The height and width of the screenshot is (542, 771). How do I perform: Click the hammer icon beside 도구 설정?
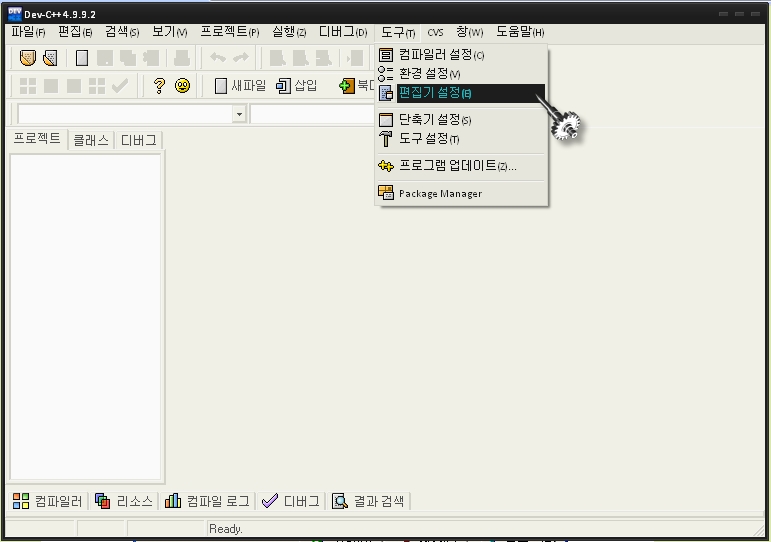[386, 139]
